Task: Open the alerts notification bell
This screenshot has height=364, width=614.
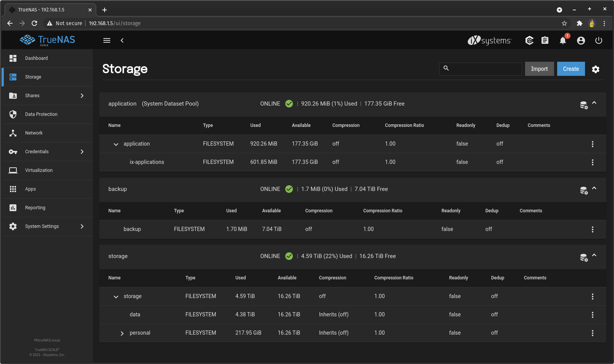Action: point(563,41)
